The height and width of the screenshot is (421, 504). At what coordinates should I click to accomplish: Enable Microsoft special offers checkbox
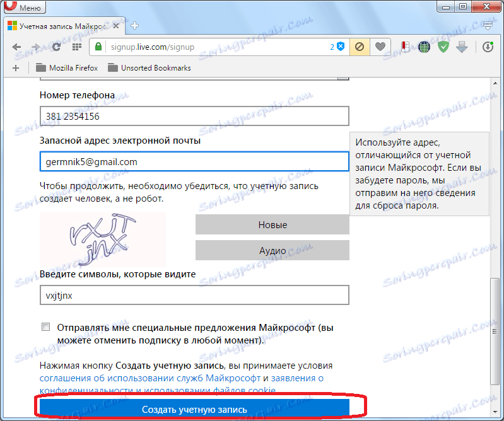45,327
